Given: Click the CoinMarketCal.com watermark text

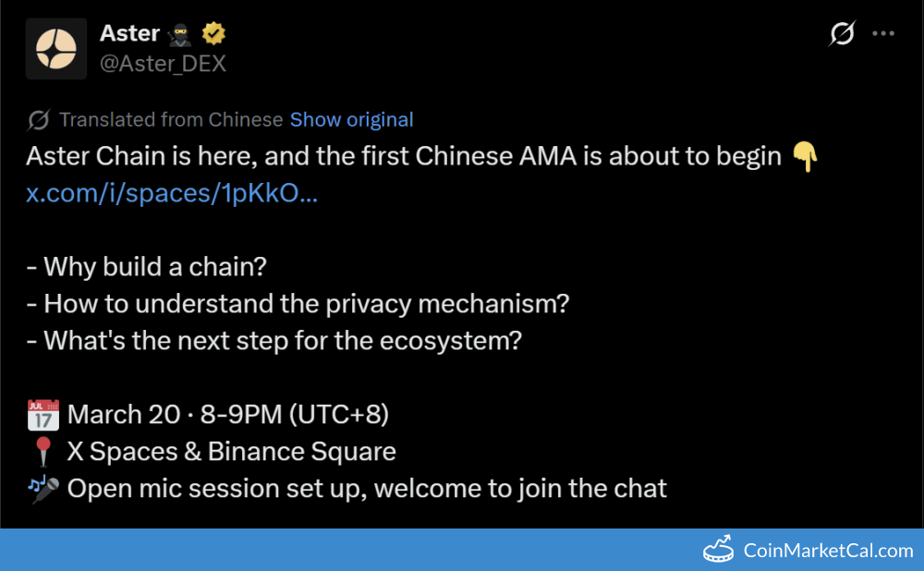Looking at the screenshot, I should click(828, 552).
